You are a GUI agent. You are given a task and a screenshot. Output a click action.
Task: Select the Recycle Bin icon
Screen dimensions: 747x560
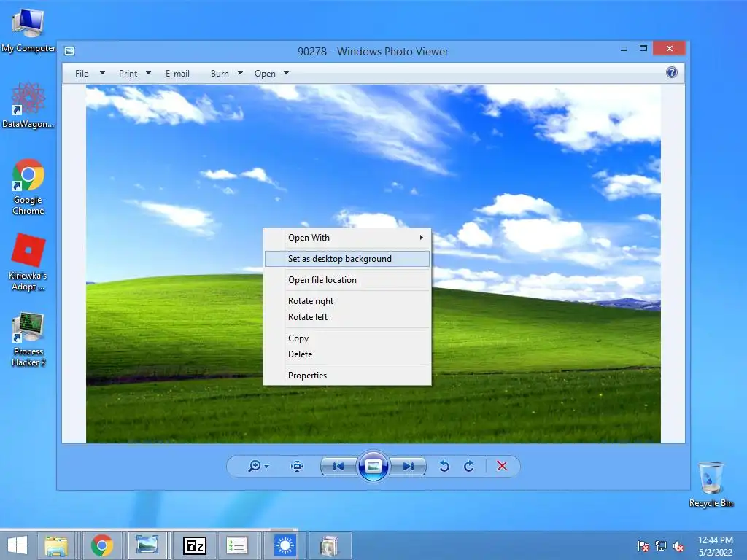tap(711, 484)
